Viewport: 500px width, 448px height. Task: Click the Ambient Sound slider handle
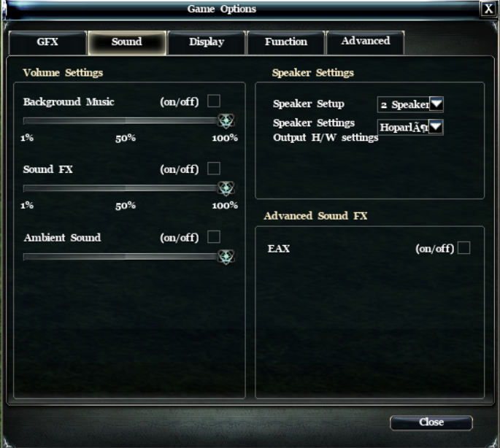pyautogui.click(x=226, y=256)
